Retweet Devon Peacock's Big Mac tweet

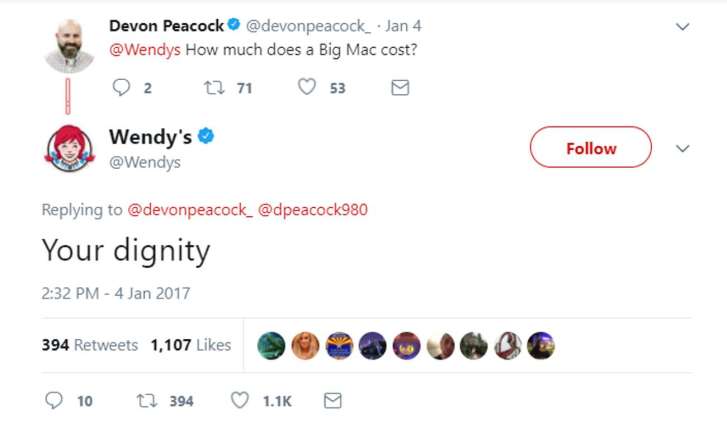tap(212, 88)
